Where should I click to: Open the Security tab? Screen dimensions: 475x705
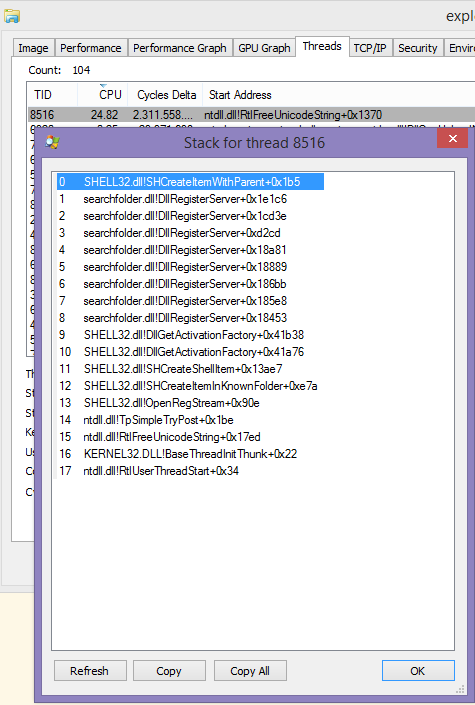pyautogui.click(x=417, y=48)
